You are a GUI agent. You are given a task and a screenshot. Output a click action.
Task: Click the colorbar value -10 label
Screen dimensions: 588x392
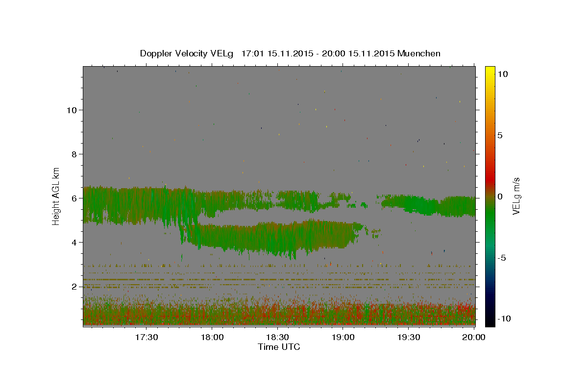click(503, 318)
